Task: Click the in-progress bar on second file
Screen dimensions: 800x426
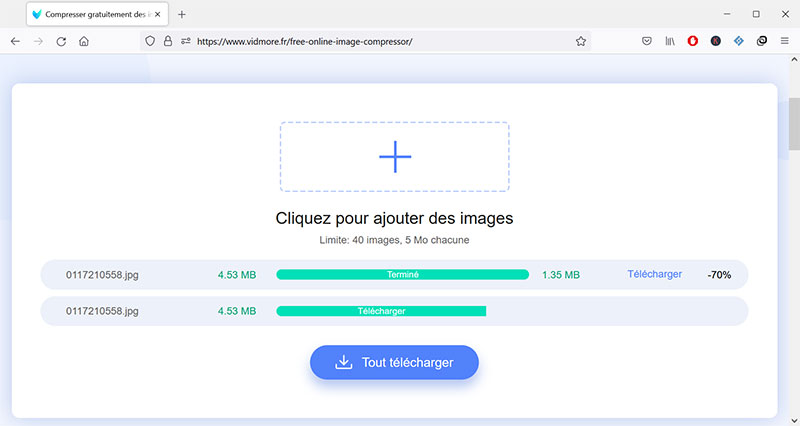Action: (x=380, y=311)
